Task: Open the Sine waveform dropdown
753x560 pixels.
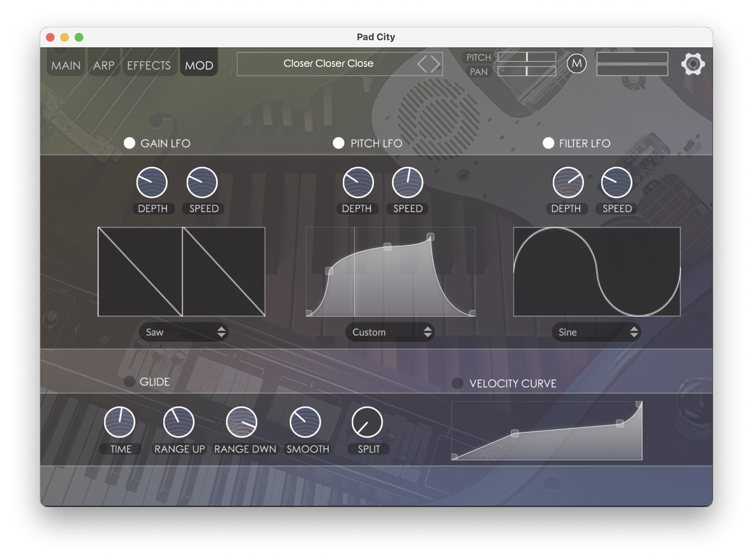Action: click(x=596, y=332)
